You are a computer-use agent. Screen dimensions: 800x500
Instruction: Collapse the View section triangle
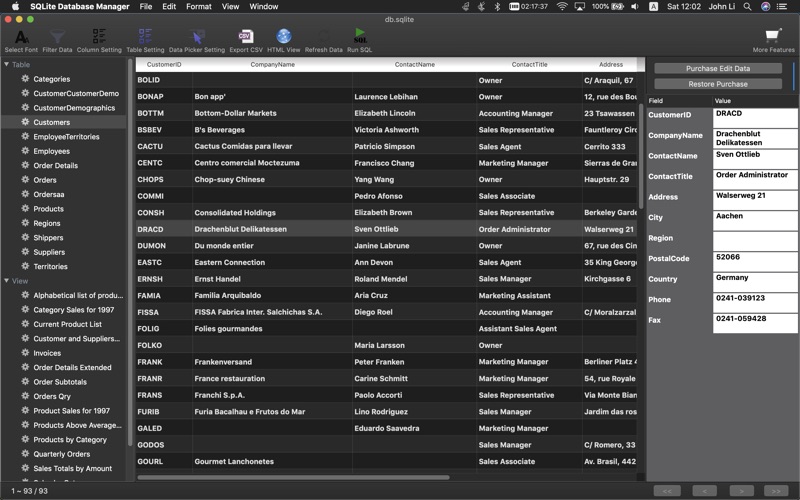click(x=7, y=281)
